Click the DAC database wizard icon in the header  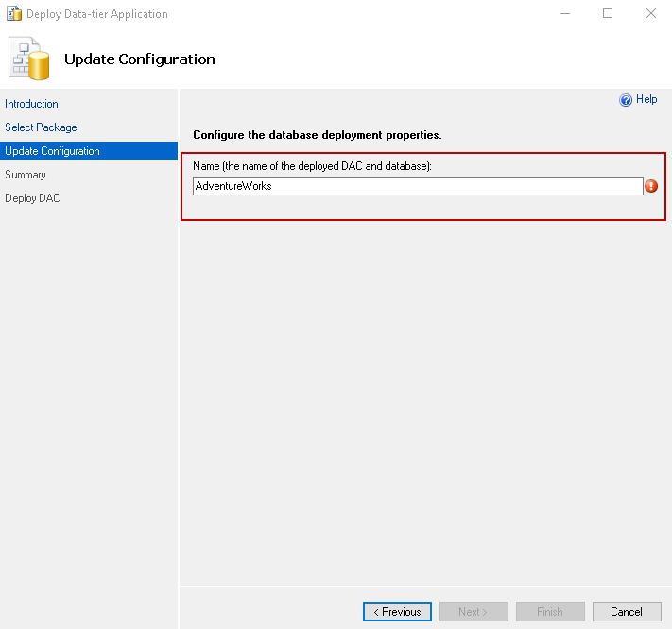click(29, 59)
